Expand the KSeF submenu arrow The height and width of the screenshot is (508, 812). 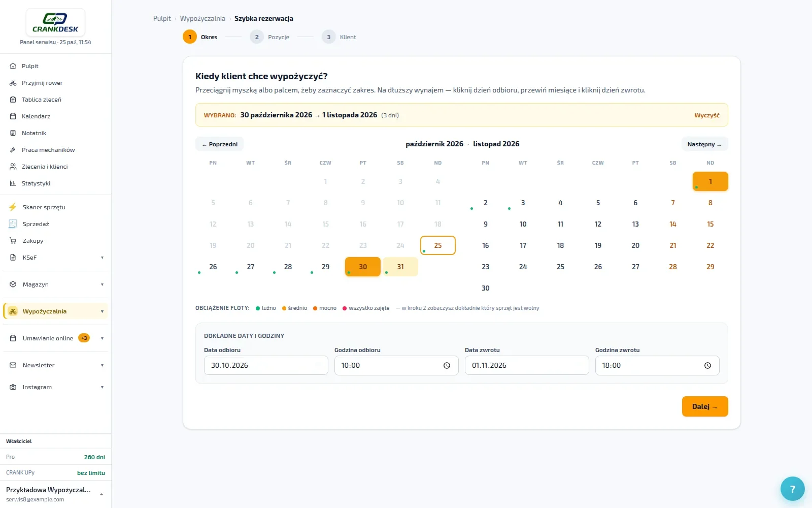coord(102,258)
